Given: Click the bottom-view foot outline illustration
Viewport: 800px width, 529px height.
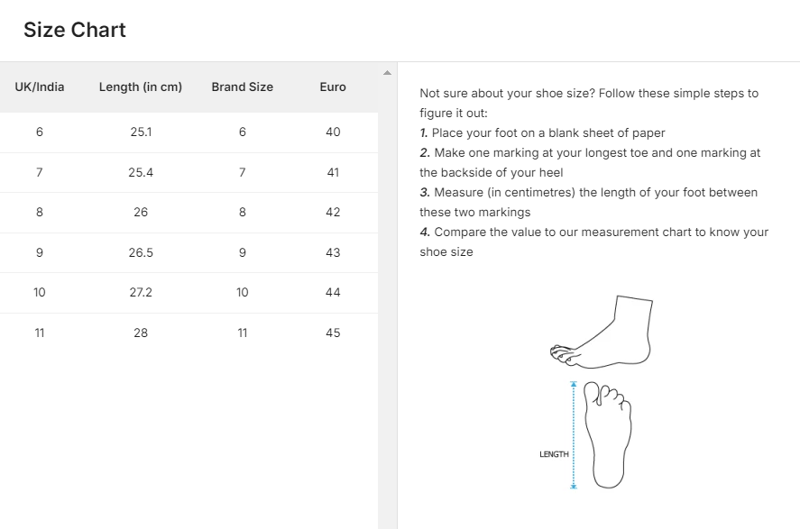Looking at the screenshot, I should [x=607, y=433].
